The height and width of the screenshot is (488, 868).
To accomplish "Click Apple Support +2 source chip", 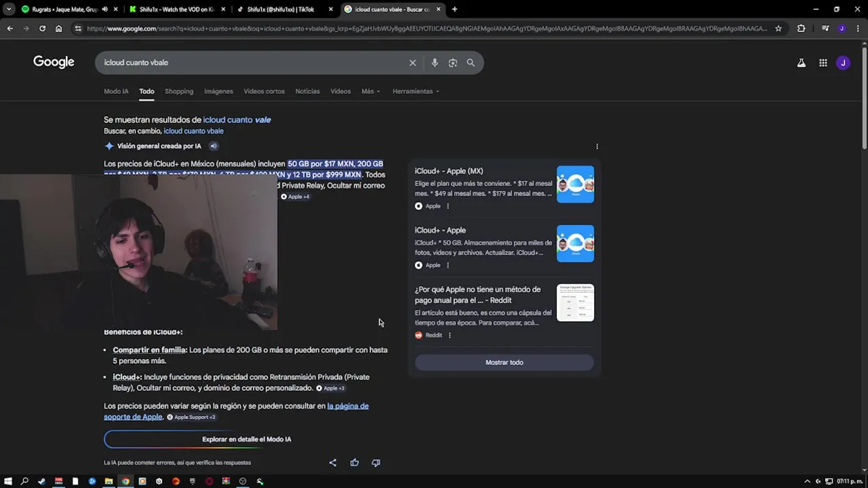I will pyautogui.click(x=191, y=417).
